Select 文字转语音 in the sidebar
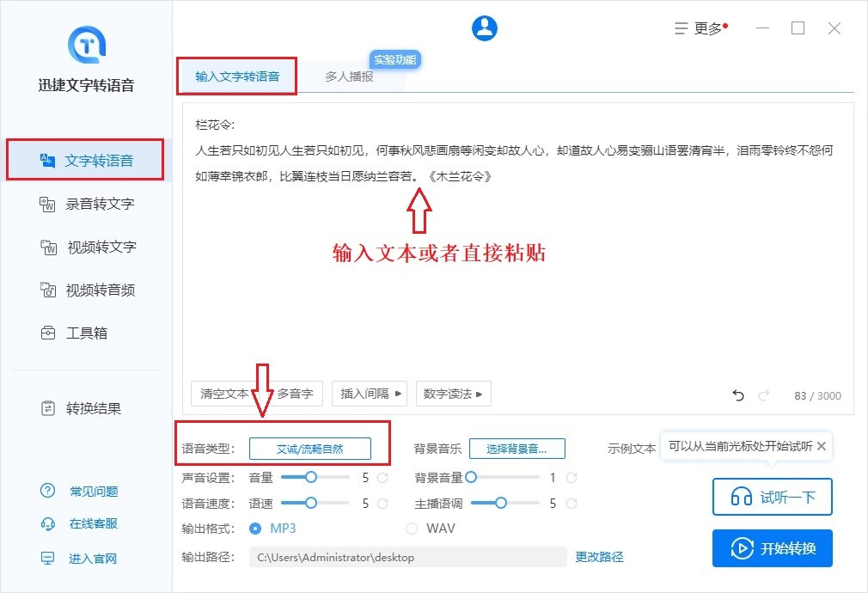This screenshot has height=593, width=868. tap(86, 161)
